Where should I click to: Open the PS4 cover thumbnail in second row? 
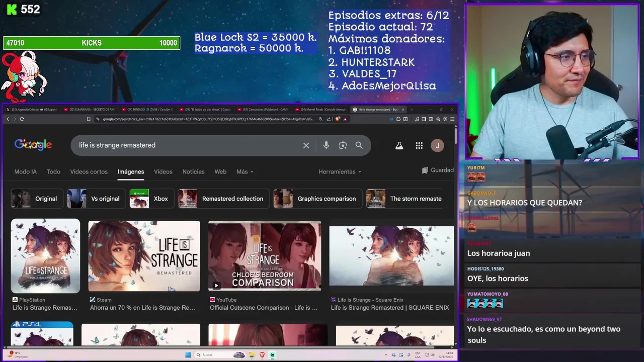coord(42,334)
